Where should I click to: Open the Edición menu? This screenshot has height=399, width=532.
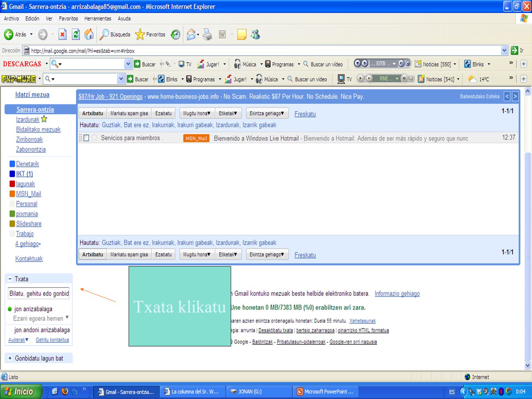32,19
